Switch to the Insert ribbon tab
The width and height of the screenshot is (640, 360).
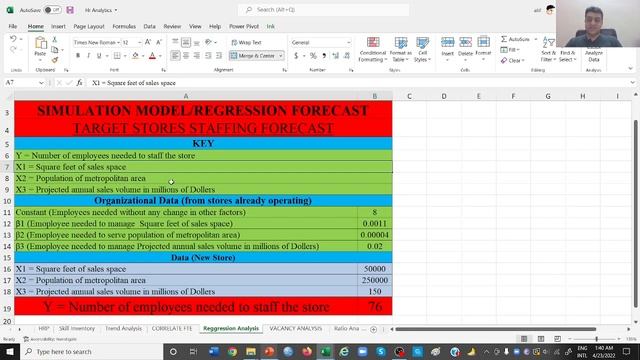pos(58,26)
